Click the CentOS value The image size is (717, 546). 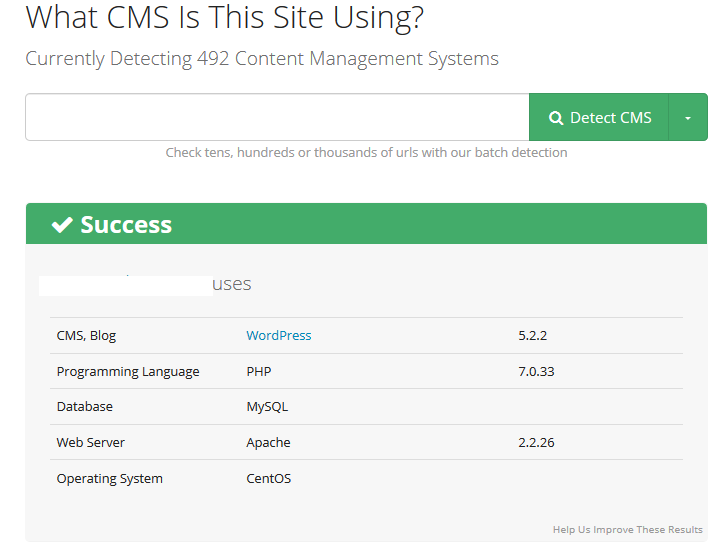[268, 478]
